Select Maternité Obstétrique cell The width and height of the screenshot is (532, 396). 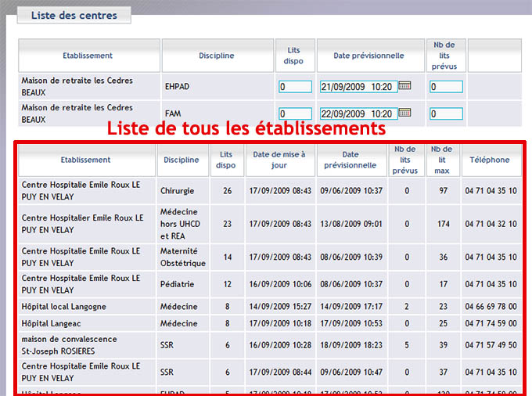[183, 257]
